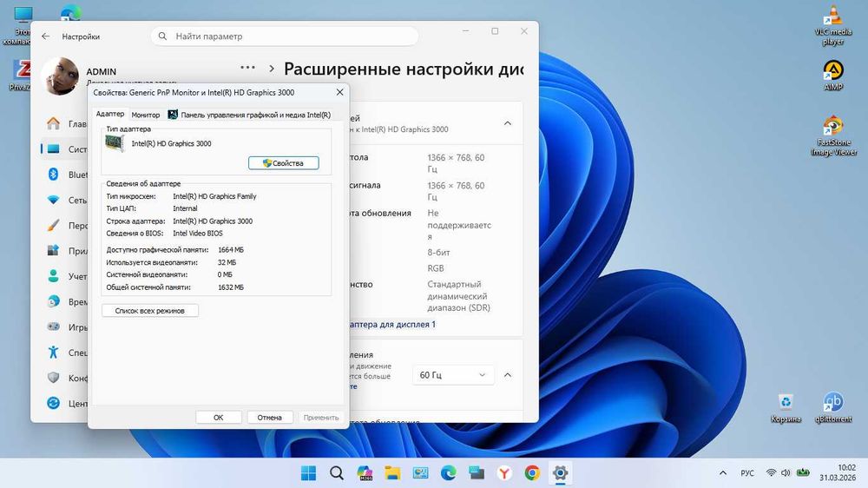Collapse the display information section chevron

click(x=508, y=123)
